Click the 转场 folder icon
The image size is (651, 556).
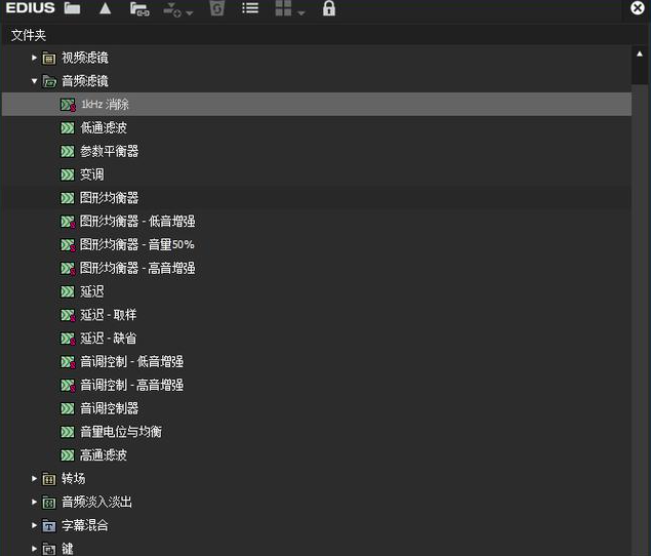pyautogui.click(x=49, y=480)
